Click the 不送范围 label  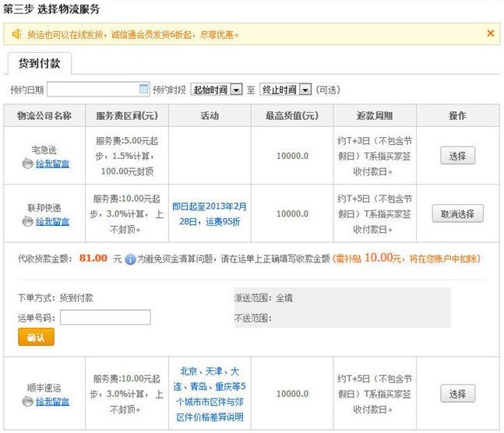(253, 319)
